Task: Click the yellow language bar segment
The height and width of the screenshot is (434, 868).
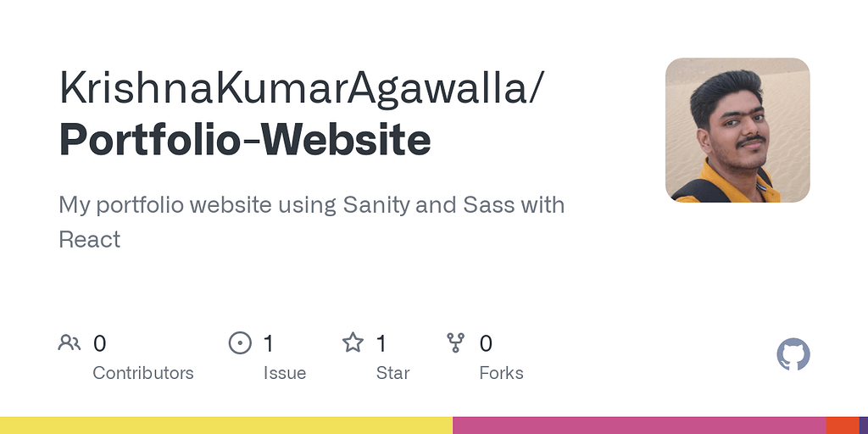Action: (226, 426)
